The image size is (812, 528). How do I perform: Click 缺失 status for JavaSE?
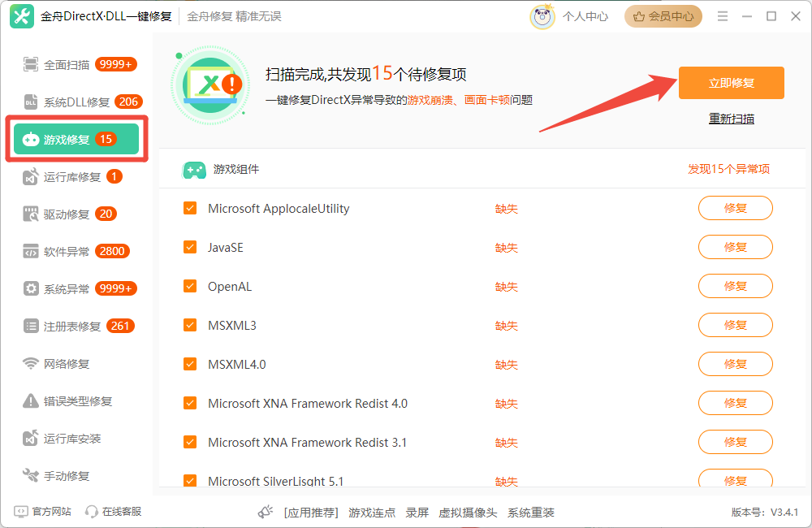point(507,248)
